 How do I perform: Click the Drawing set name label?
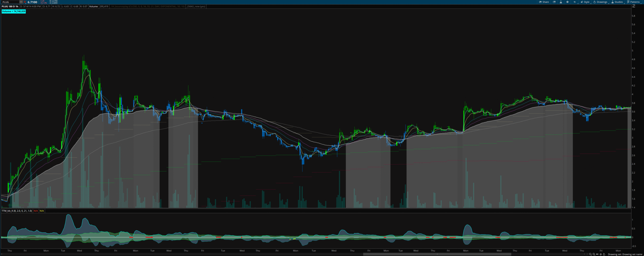click(625, 254)
